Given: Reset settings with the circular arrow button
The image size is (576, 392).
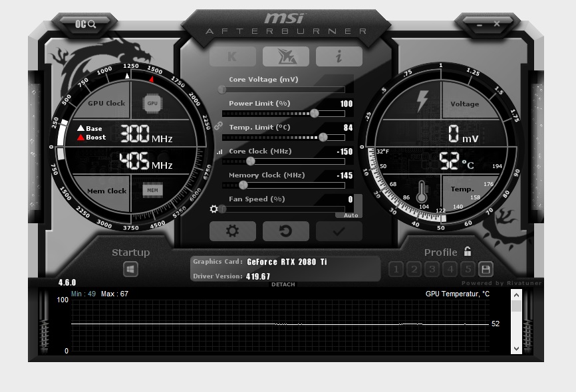Looking at the screenshot, I should [286, 231].
